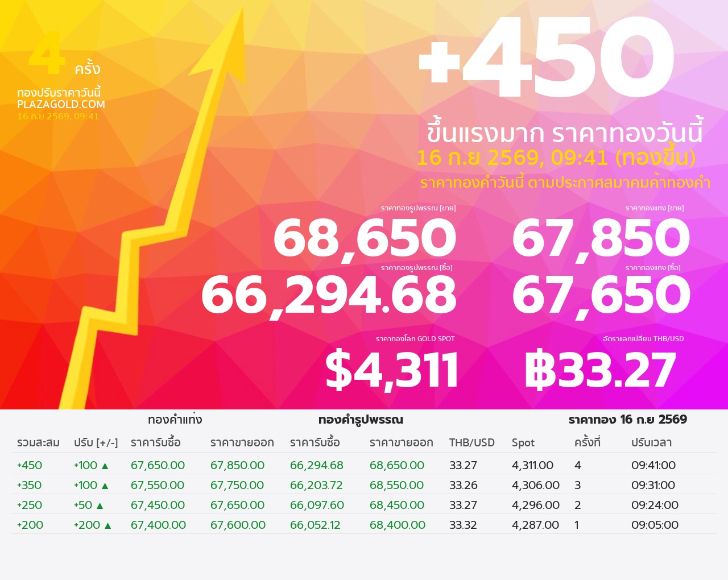Click the ทองคำรูปพรรณ table section header
Image resolution: width=728 pixels, height=580 pixels.
tap(361, 420)
